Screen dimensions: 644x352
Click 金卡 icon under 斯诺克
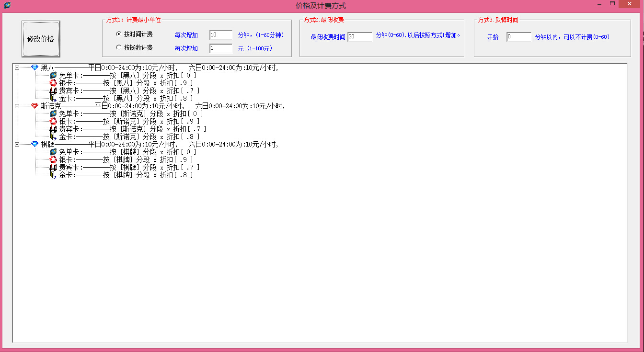(x=53, y=136)
